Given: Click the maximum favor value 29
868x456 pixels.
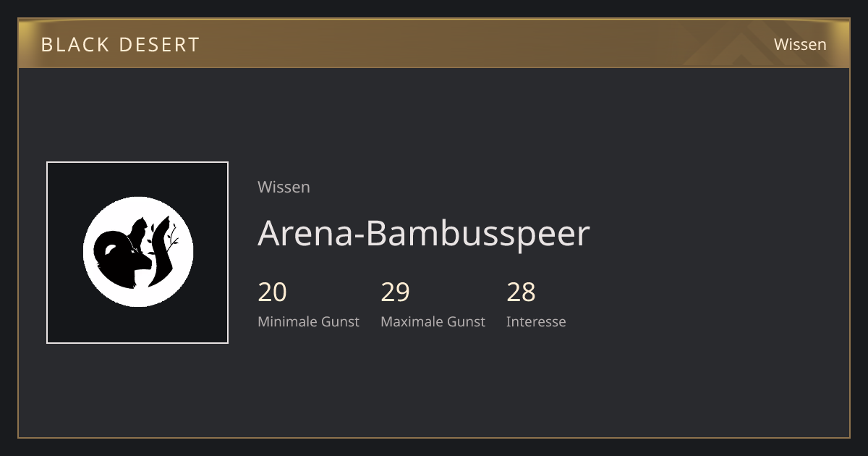Looking at the screenshot, I should coord(395,292).
